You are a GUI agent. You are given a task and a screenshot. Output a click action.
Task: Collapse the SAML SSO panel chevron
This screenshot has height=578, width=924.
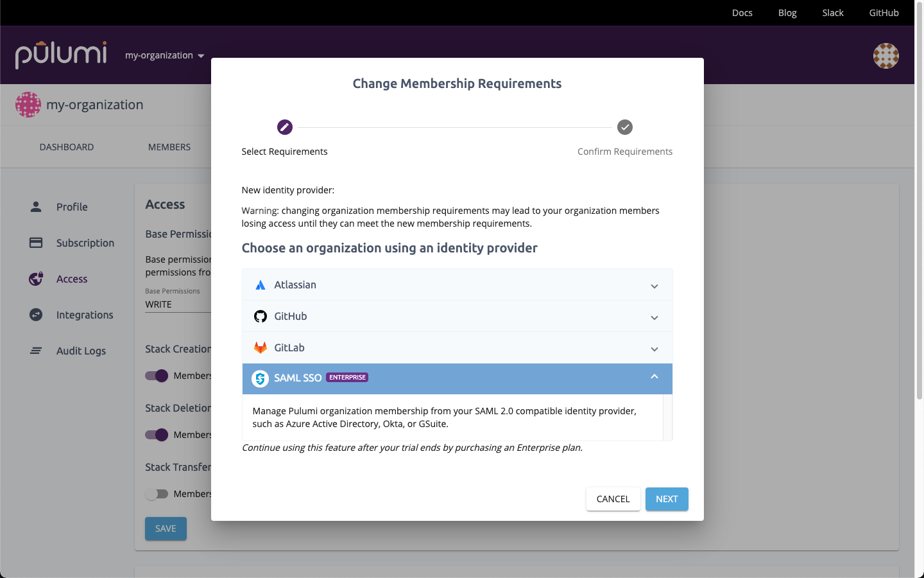pyautogui.click(x=654, y=377)
